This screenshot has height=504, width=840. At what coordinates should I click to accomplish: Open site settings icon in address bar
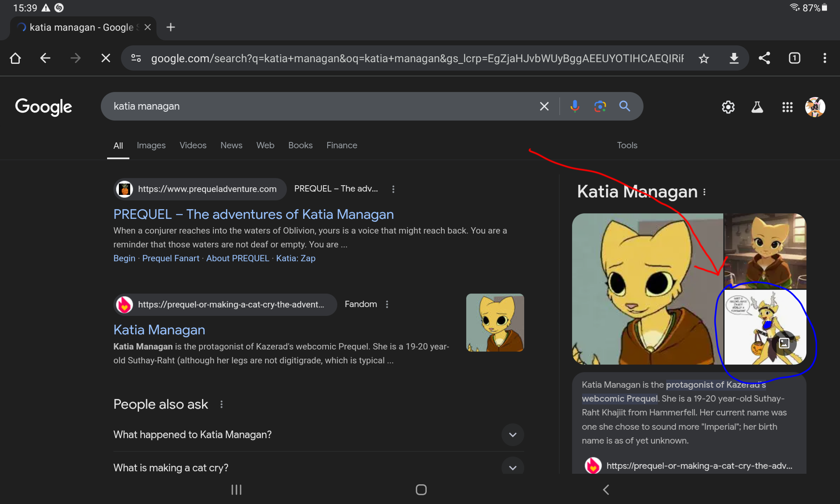pos(136,58)
